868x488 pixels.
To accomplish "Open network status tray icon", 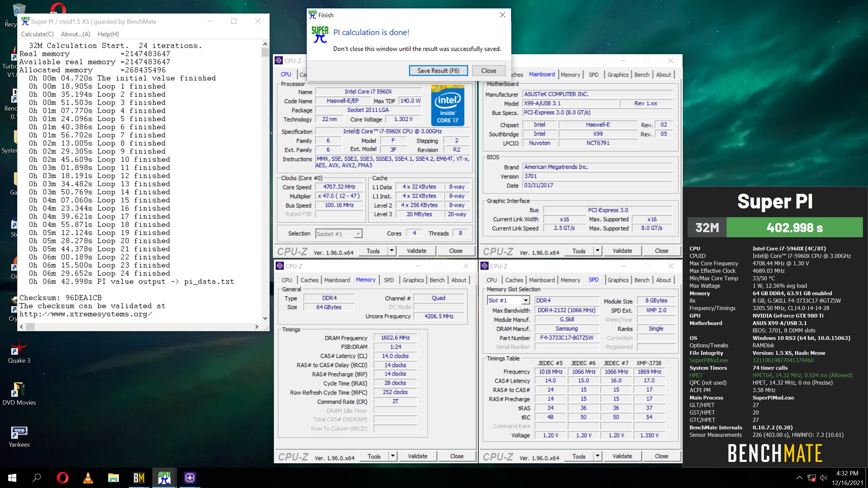I will coord(812,478).
